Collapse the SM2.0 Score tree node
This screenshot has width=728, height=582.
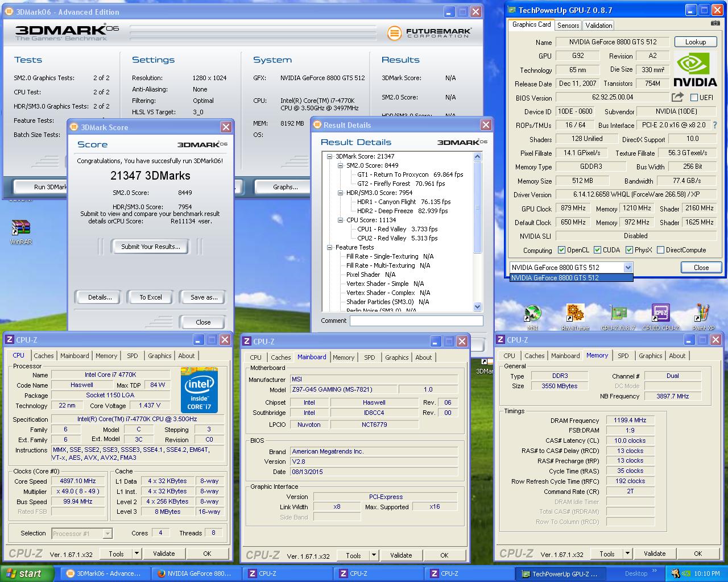tap(341, 165)
